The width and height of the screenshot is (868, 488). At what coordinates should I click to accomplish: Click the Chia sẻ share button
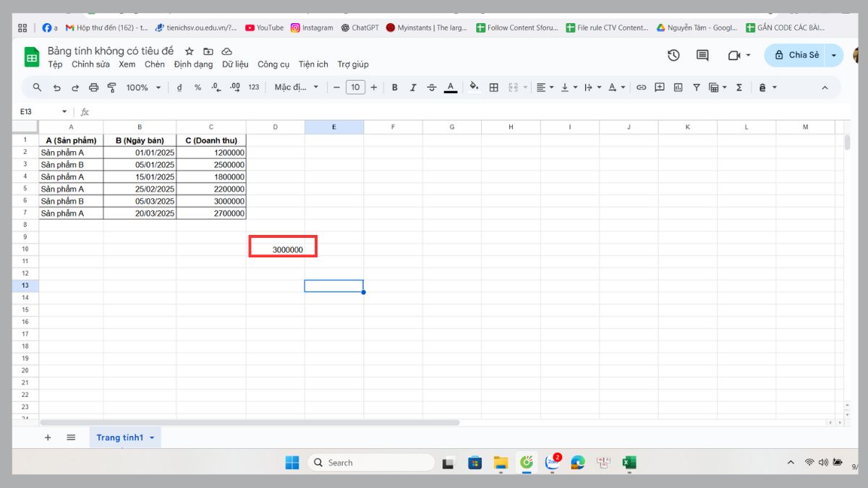(796, 55)
